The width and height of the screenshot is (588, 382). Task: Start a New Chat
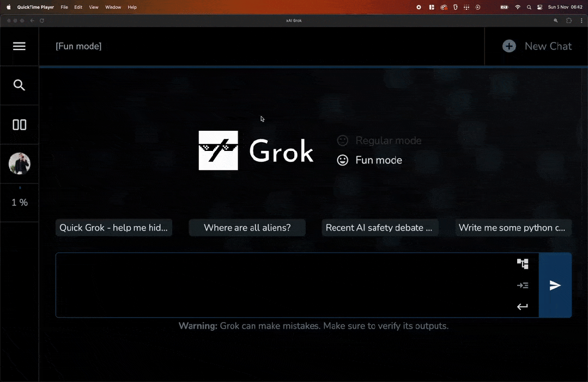[537, 46]
